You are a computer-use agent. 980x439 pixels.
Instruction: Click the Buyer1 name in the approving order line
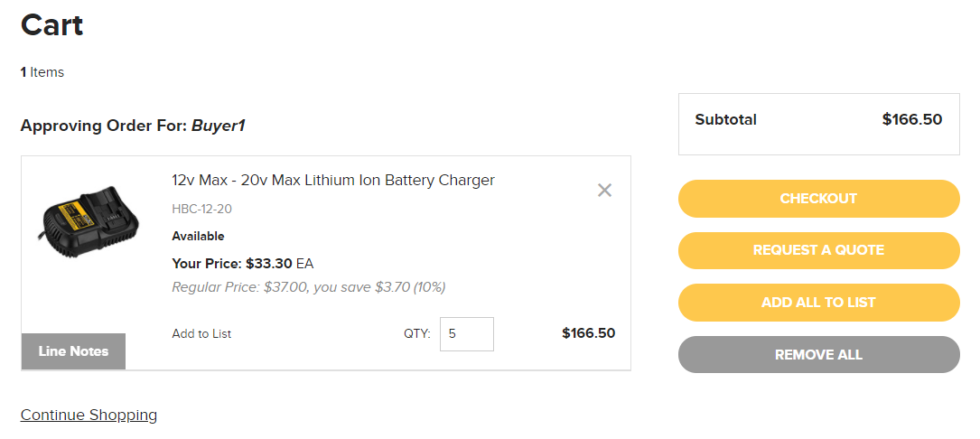coord(218,126)
